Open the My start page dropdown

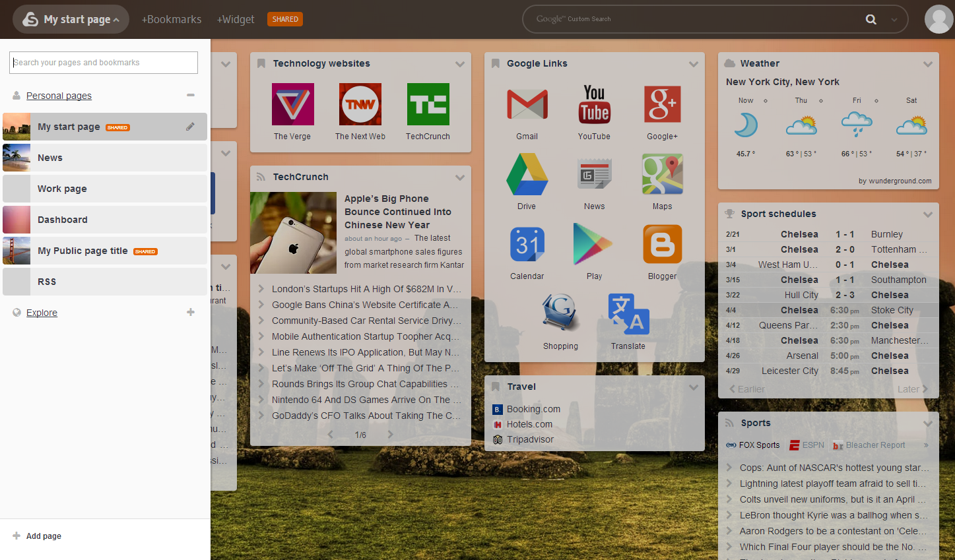click(71, 19)
